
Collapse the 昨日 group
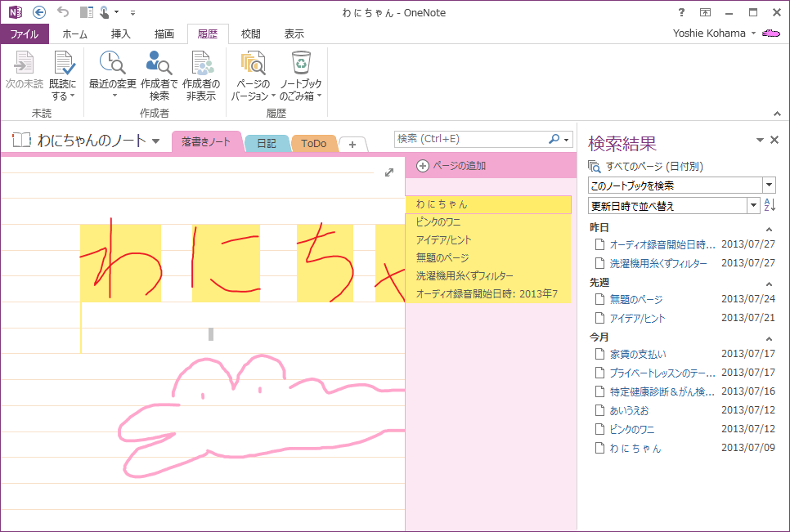click(x=769, y=230)
